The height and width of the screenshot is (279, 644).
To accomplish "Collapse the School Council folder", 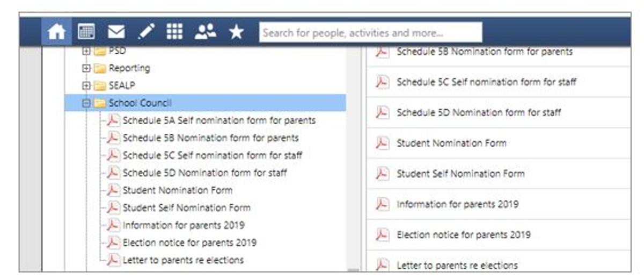I will 86,103.
